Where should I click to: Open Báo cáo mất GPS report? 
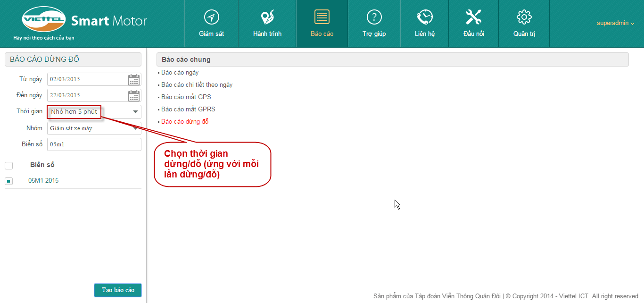[x=186, y=97]
